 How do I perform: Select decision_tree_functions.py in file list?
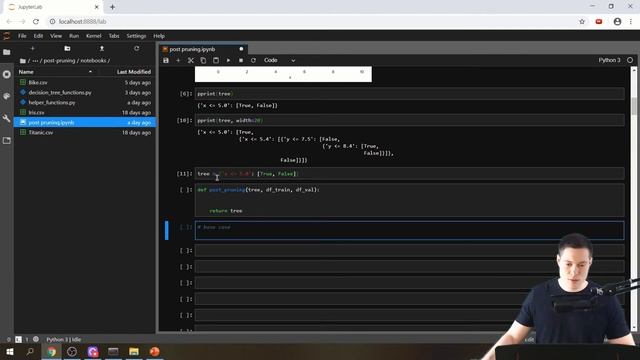click(85, 93)
